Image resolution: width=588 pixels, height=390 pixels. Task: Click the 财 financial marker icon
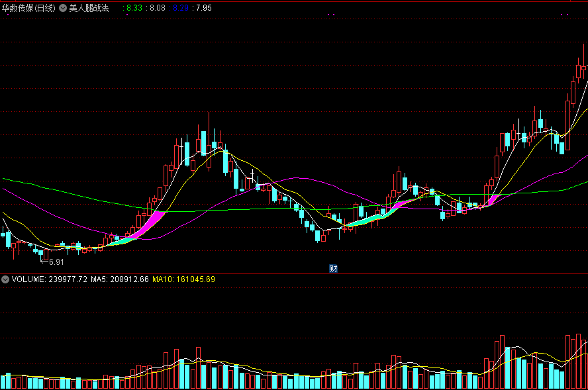(333, 269)
